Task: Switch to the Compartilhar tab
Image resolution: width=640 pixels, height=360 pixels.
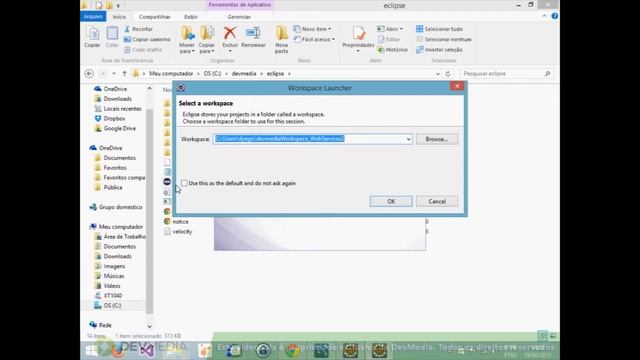Action: pyautogui.click(x=155, y=17)
